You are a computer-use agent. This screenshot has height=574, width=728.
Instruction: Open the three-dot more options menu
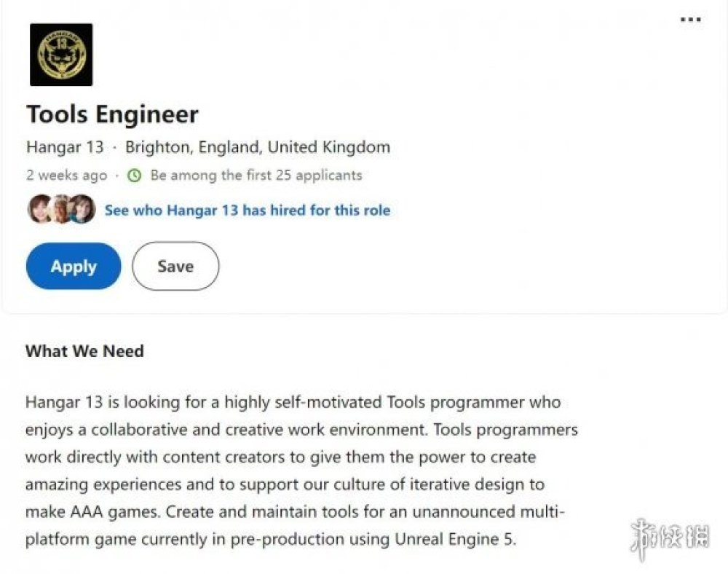click(x=690, y=20)
